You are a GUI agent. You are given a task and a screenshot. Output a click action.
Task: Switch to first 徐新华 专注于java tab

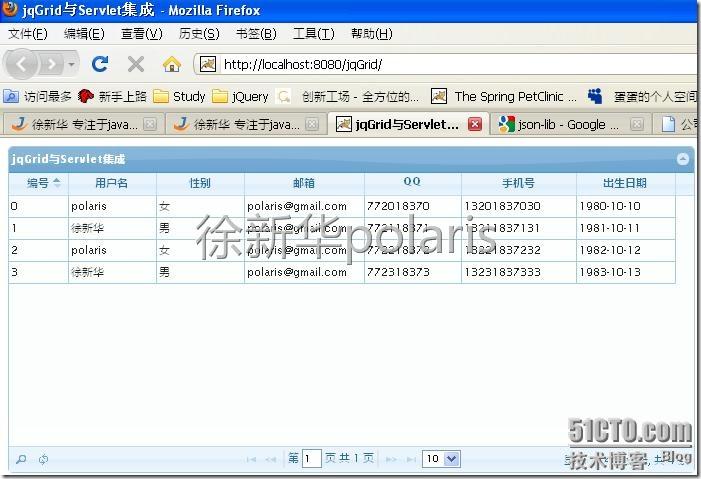click(x=84, y=124)
